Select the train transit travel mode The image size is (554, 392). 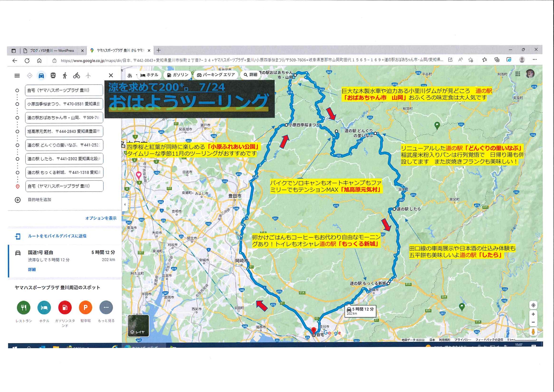pyautogui.click(x=53, y=76)
